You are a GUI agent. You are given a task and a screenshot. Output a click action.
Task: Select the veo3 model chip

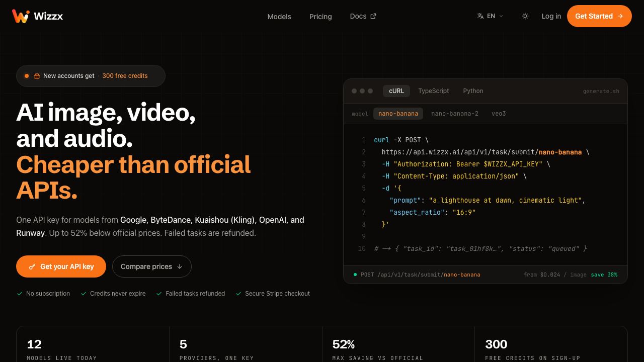[x=499, y=114]
